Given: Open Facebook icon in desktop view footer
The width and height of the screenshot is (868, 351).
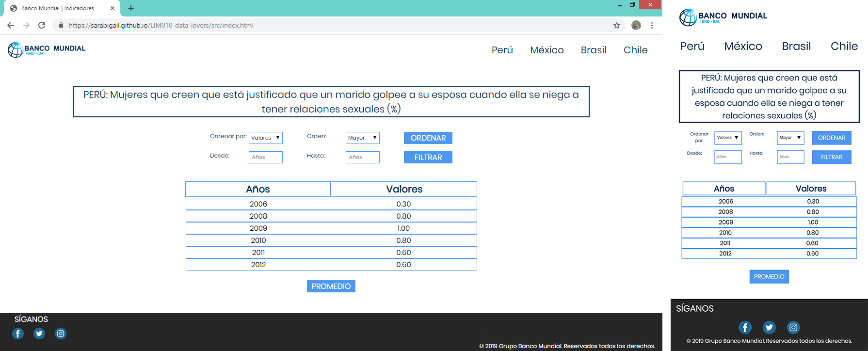Looking at the screenshot, I should pyautogui.click(x=18, y=334).
